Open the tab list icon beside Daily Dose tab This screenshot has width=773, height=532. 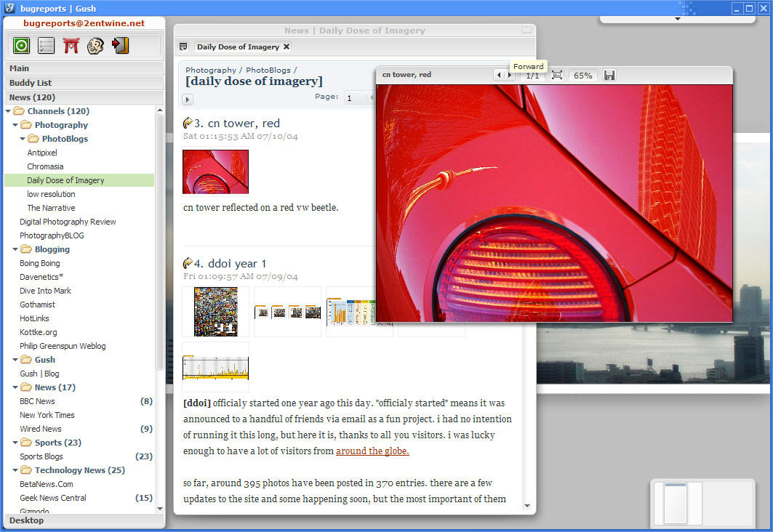pos(183,47)
